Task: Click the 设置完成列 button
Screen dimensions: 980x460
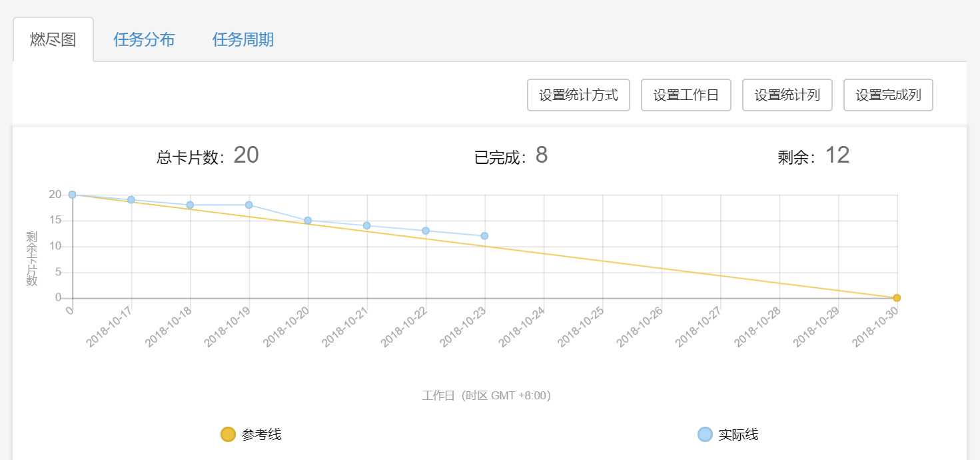Action: coord(888,95)
